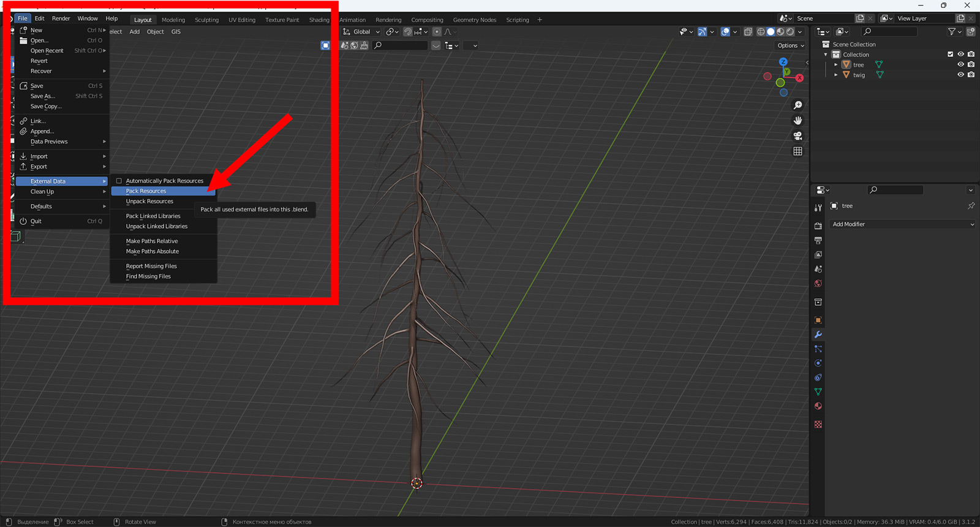The image size is (980, 527).
Task: Click the viewport zoom magnifier icon
Action: pyautogui.click(x=797, y=105)
